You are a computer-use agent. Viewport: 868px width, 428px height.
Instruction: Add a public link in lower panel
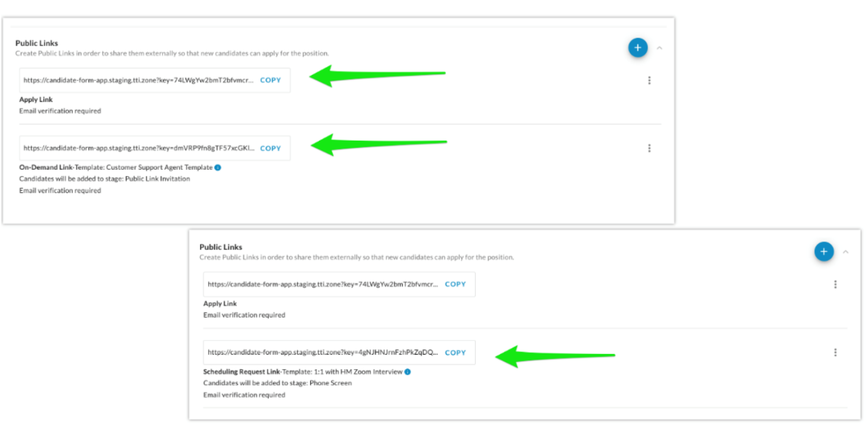click(824, 251)
